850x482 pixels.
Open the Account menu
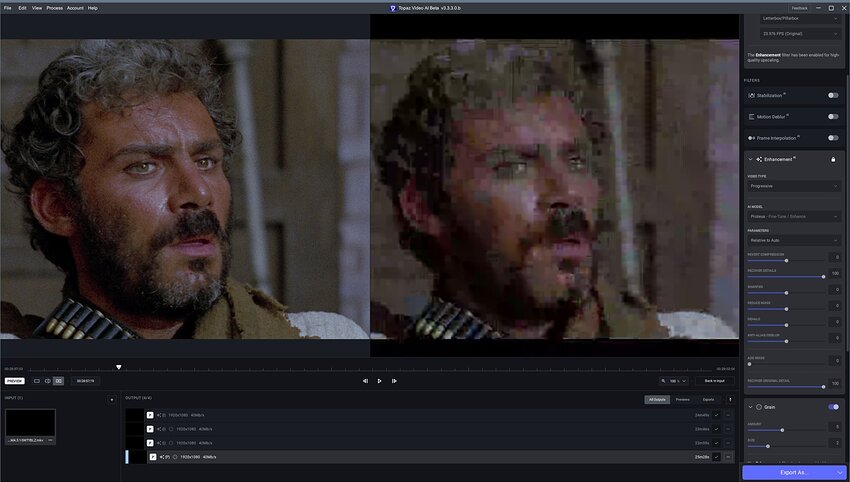(75, 8)
